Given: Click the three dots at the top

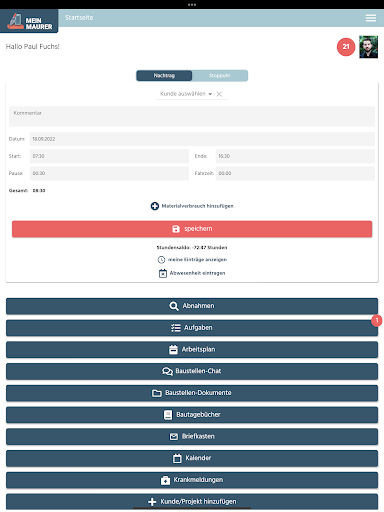Looking at the screenshot, I should (192, 5).
